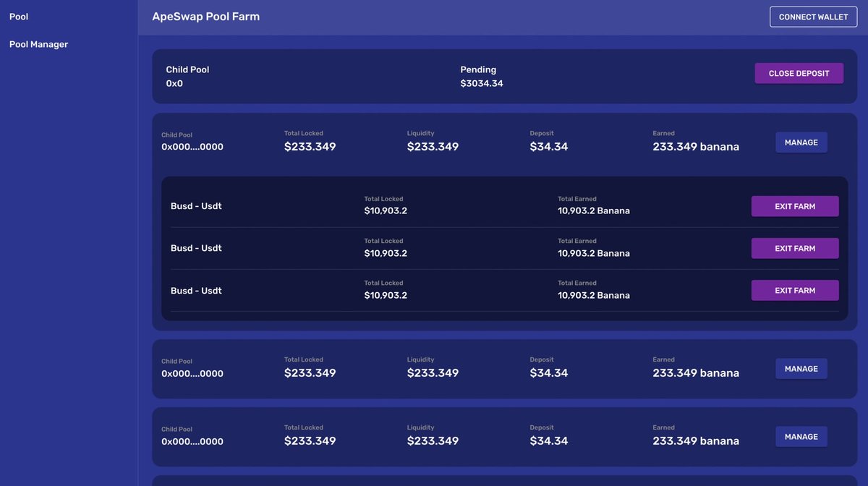Click Manage on the second child pool card
The image size is (868, 486).
(801, 369)
